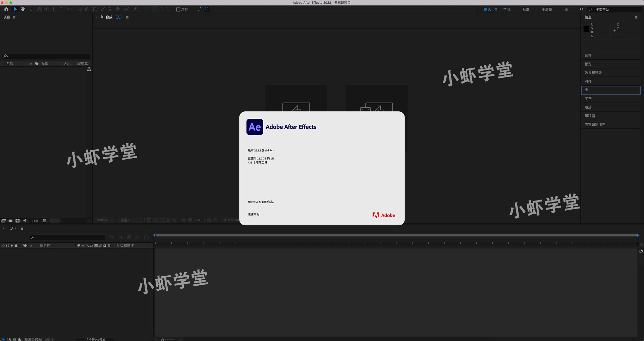Toggle the audio speaker column in timeline
The image size is (644, 341).
click(x=7, y=246)
